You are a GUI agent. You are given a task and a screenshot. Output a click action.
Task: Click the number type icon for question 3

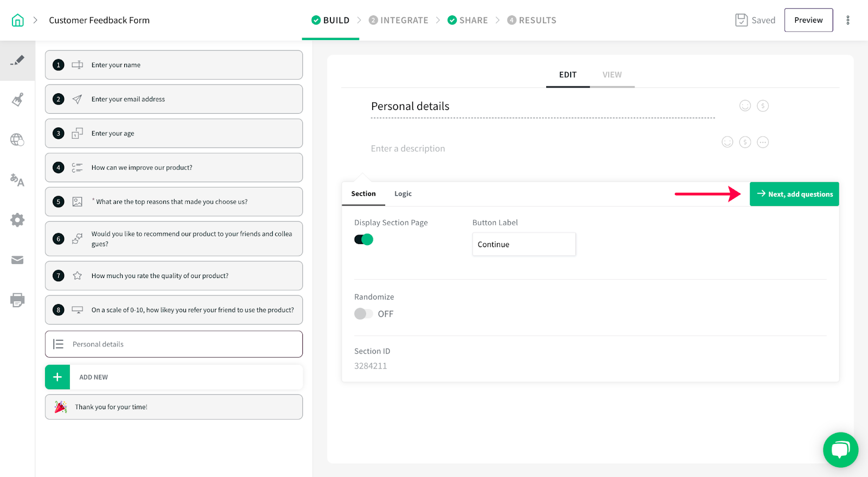(78, 133)
